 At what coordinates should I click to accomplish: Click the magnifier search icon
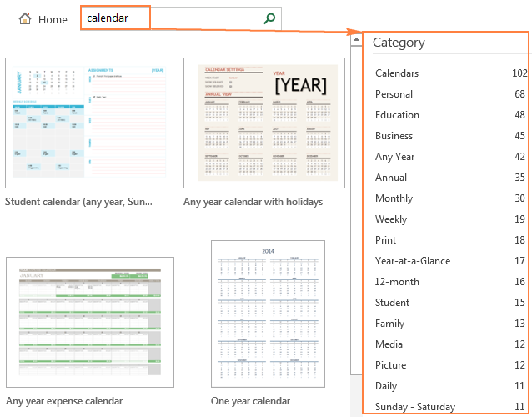(x=269, y=18)
